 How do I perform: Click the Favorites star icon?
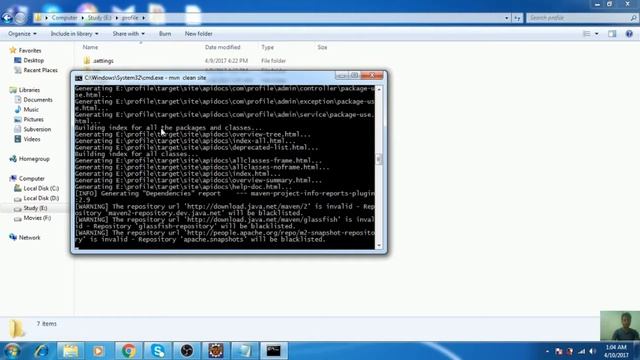13,50
